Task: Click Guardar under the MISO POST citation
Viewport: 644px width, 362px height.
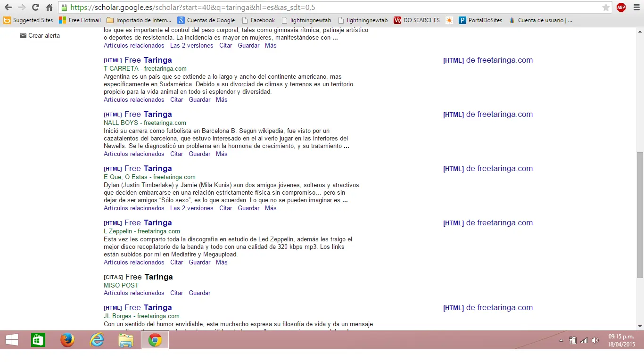Action: [x=199, y=293]
